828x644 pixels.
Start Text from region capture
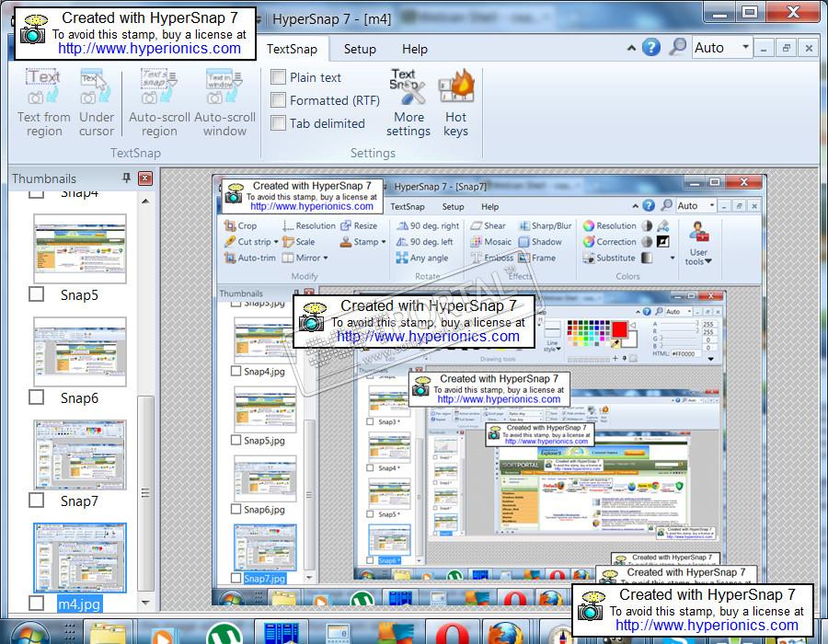tap(44, 103)
